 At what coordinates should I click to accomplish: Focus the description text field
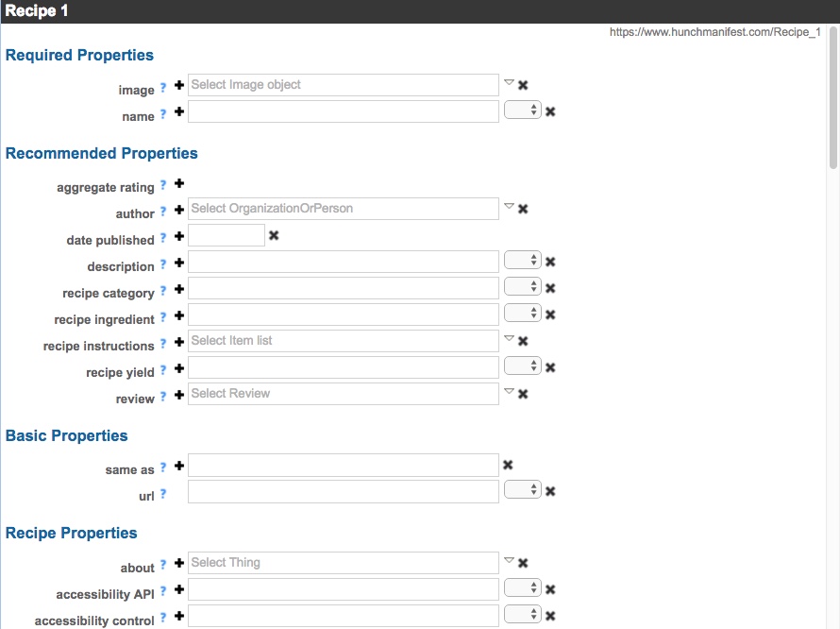pos(344,262)
